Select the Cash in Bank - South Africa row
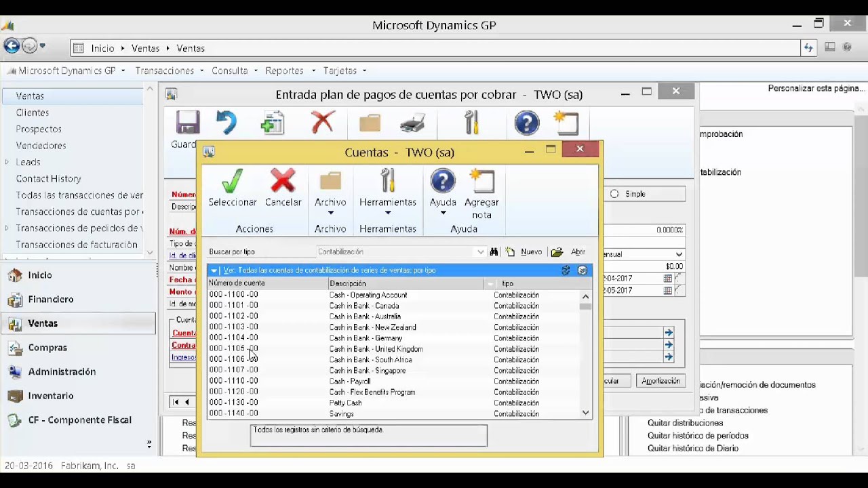Screen dimensions: 868x488 pyautogui.click(x=393, y=360)
